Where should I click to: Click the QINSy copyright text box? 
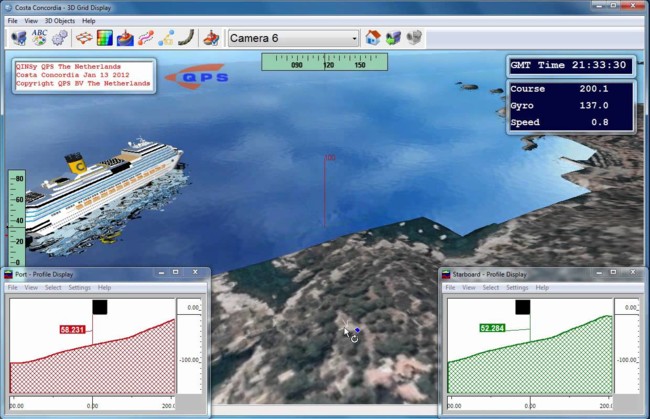click(84, 75)
